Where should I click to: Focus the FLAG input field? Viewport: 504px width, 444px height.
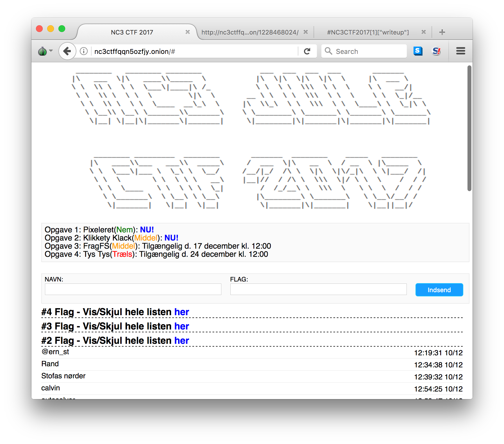coord(318,289)
